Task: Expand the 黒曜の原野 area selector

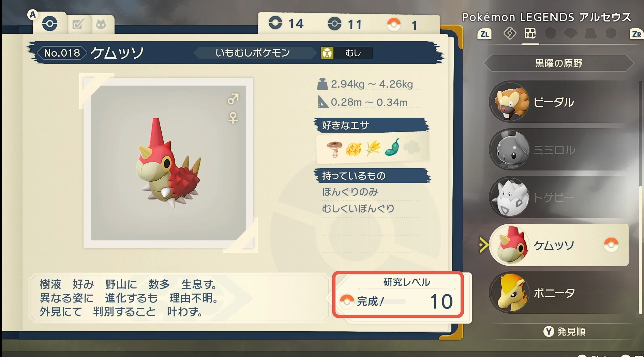Action: click(x=559, y=63)
